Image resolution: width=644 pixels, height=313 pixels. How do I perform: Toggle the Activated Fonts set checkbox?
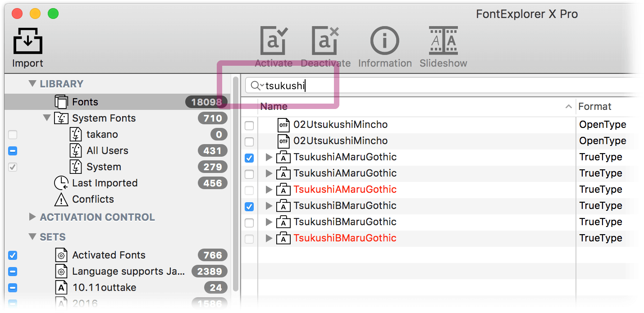tap(13, 255)
